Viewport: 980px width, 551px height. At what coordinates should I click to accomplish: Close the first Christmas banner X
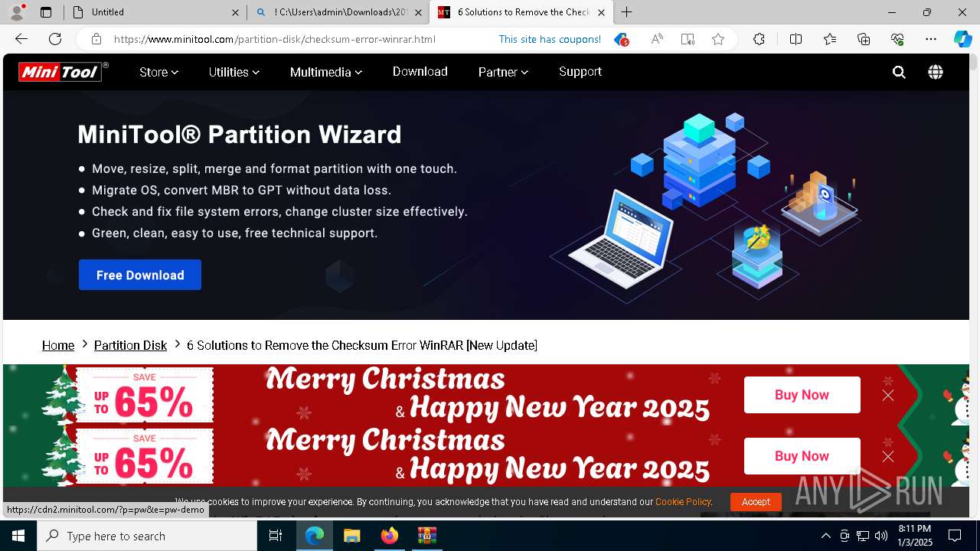[x=888, y=395]
